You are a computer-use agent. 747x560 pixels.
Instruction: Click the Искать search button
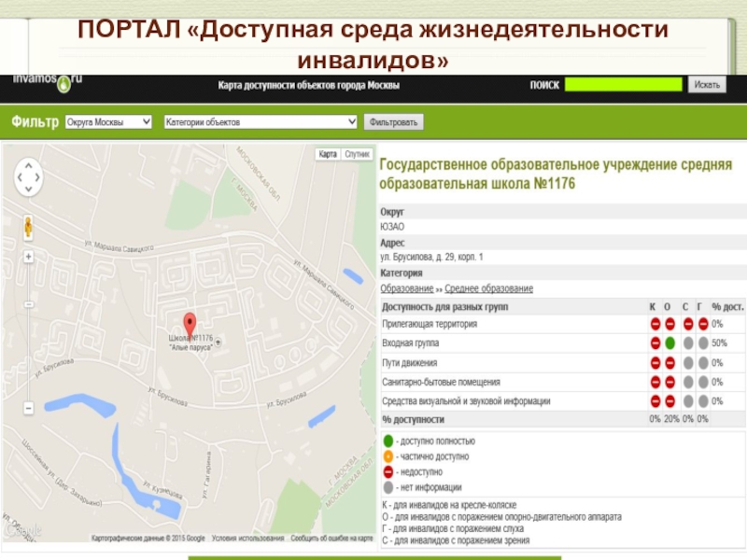coord(707,85)
